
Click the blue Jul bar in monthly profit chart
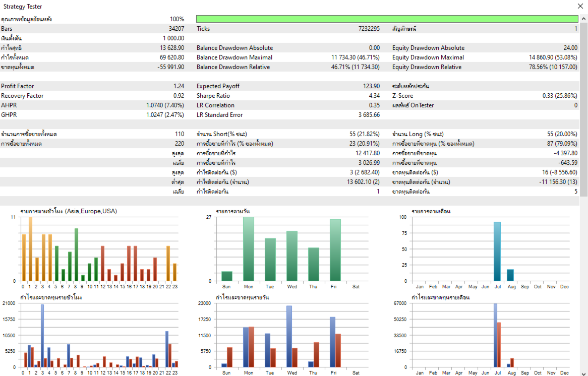click(495, 336)
